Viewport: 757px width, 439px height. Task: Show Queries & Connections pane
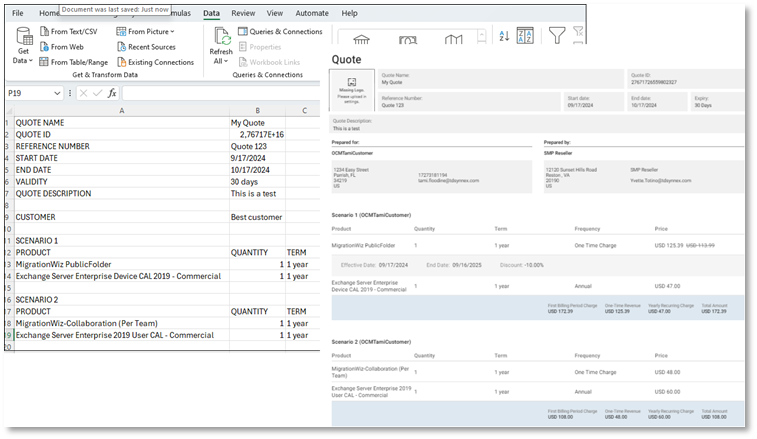click(280, 31)
